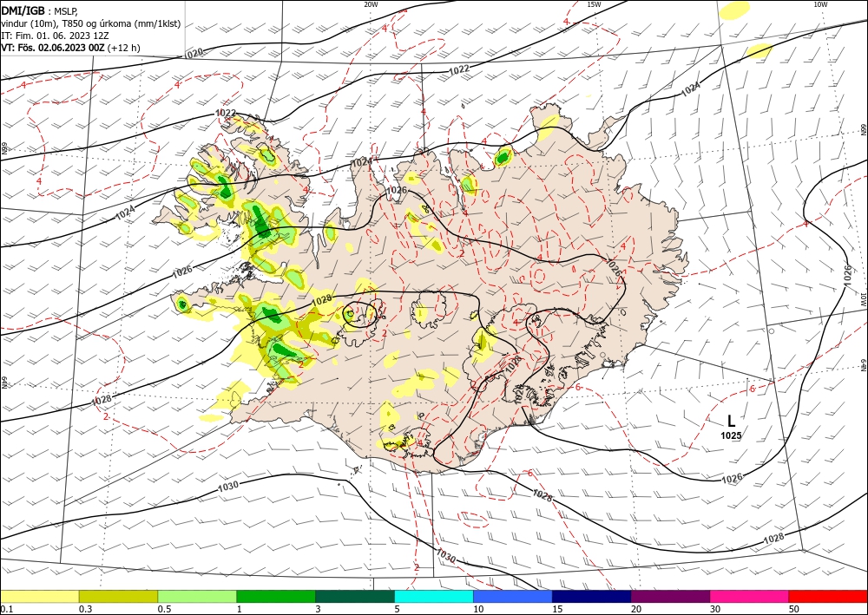
Task: Click the "50" legend value
Action: click(x=794, y=609)
